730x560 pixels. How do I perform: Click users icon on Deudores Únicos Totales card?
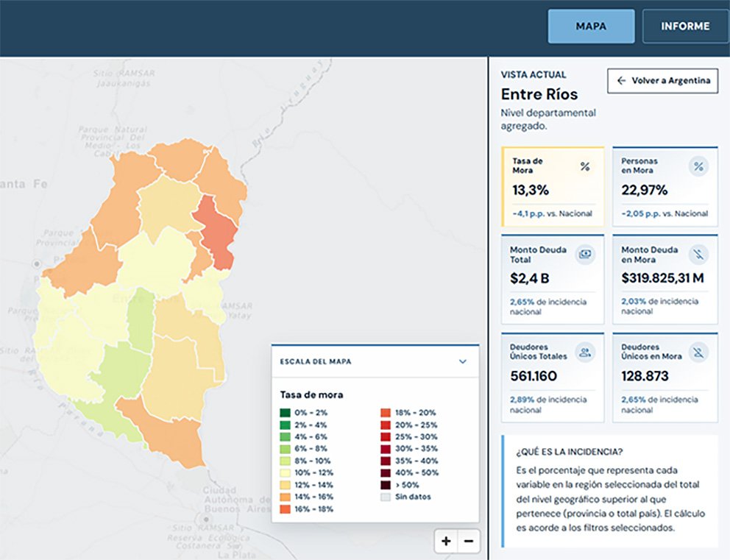tap(585, 352)
